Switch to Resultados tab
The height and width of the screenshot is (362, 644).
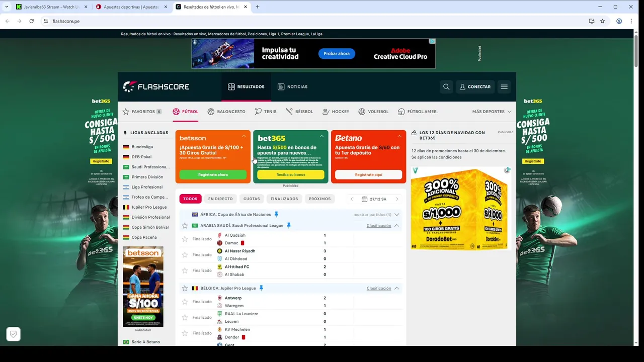(246, 86)
